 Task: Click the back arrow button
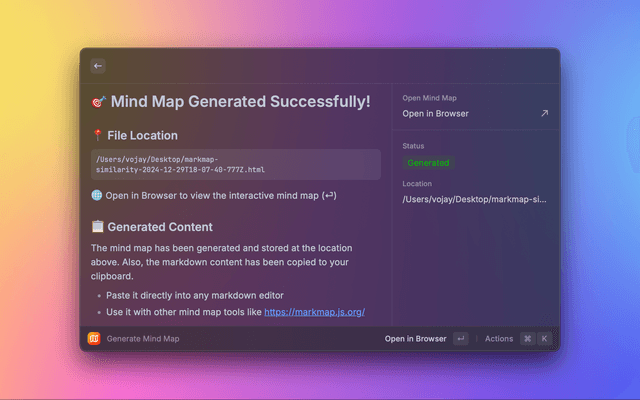coord(98,66)
